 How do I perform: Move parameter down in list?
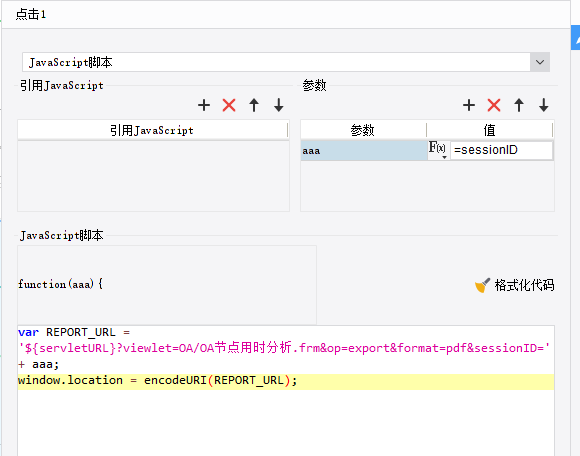[x=544, y=105]
